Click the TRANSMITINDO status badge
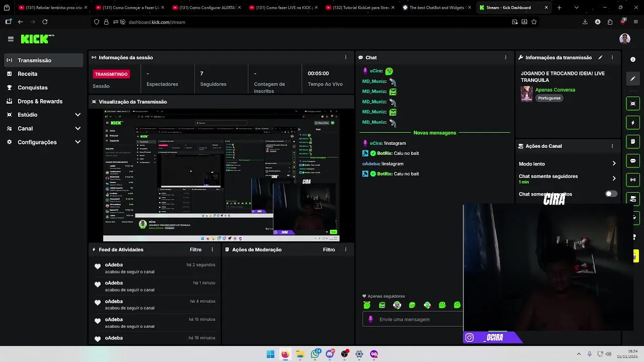The height and width of the screenshot is (362, 644). tap(111, 74)
